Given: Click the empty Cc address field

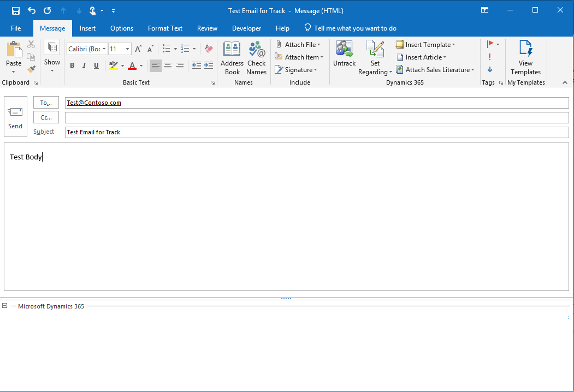Looking at the screenshot, I should point(317,117).
